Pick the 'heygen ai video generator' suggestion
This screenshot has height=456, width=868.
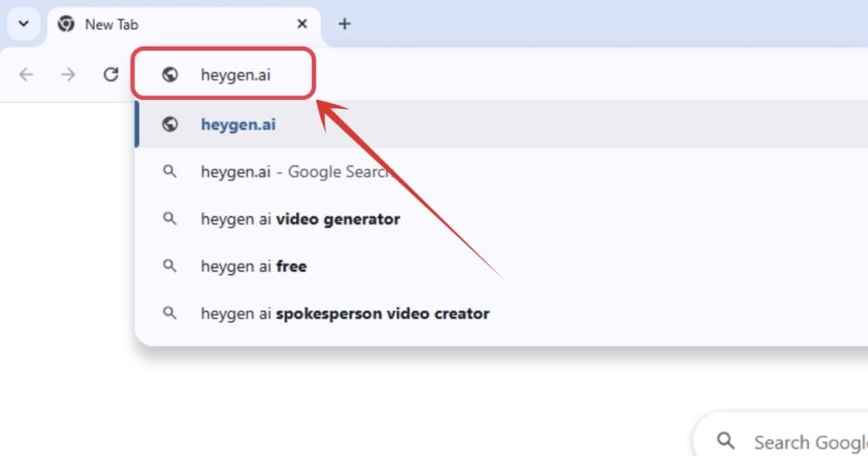(300, 219)
